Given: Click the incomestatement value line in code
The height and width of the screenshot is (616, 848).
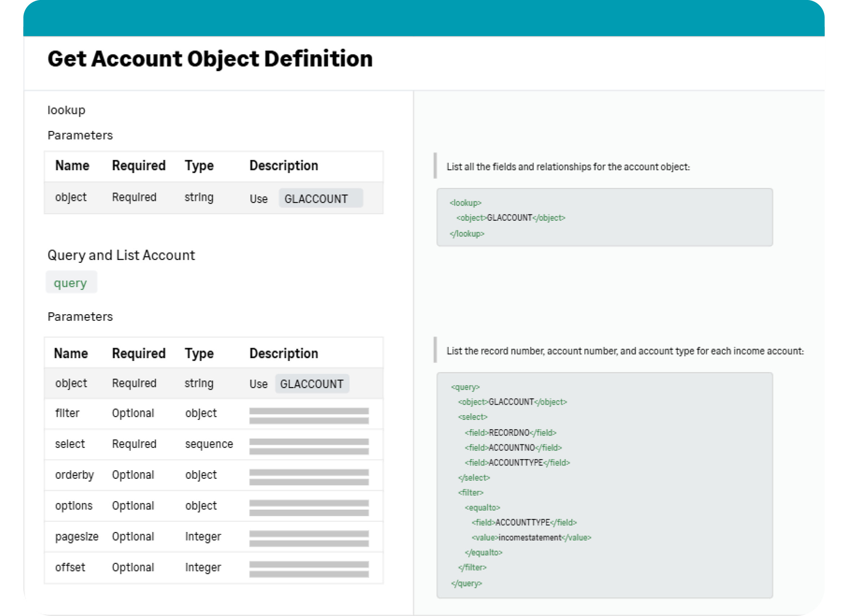Looking at the screenshot, I should 531,537.
